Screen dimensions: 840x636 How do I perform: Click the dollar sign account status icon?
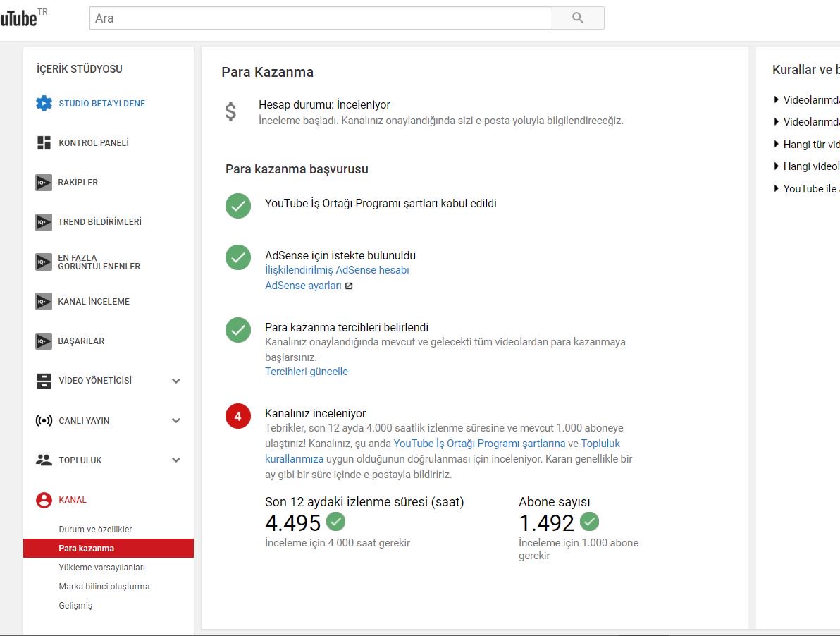230,112
